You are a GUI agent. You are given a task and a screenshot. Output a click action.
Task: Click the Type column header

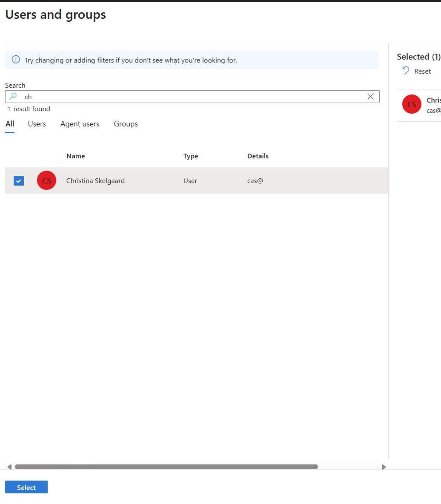(191, 156)
